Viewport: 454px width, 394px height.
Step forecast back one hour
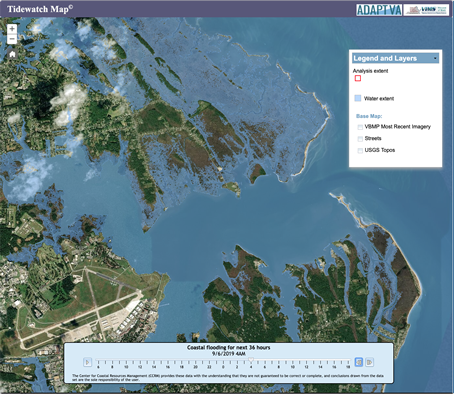point(359,362)
